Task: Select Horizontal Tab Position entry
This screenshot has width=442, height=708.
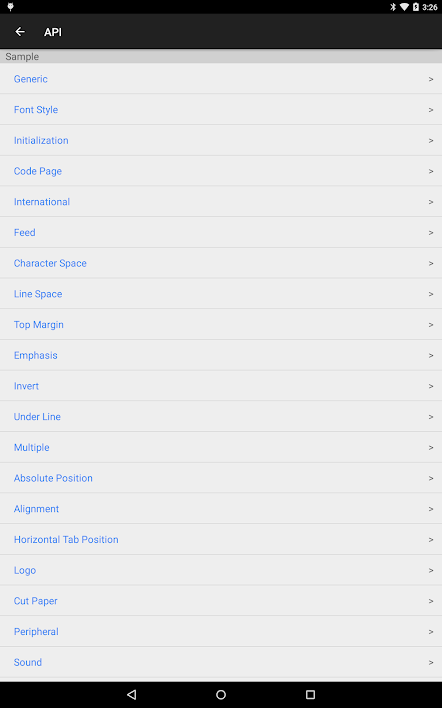Action: click(221, 540)
